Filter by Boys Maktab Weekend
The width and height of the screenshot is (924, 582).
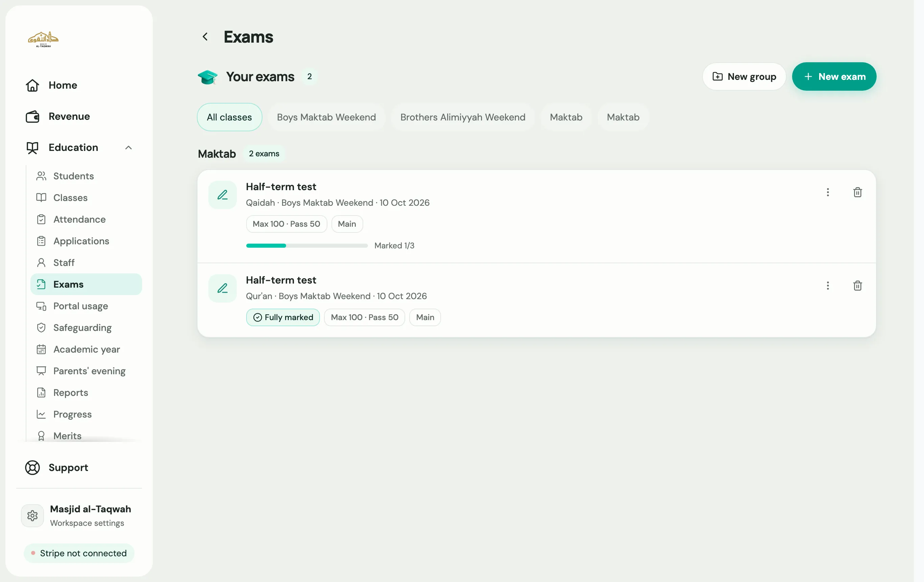coord(327,117)
